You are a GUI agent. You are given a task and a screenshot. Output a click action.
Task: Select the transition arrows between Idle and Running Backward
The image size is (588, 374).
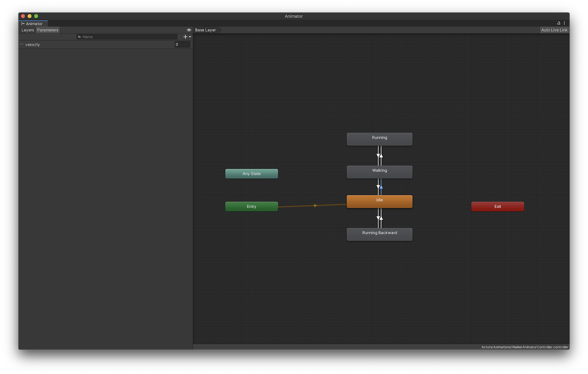(x=379, y=218)
